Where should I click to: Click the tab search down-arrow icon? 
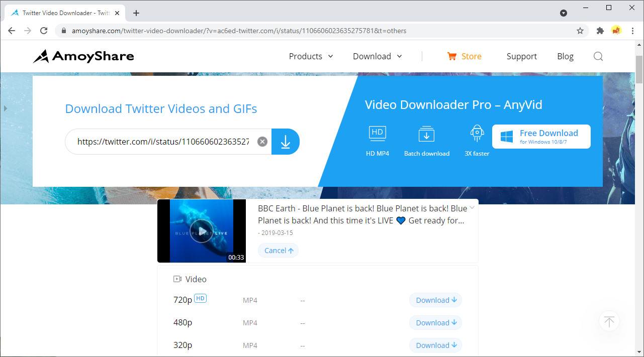pos(564,13)
